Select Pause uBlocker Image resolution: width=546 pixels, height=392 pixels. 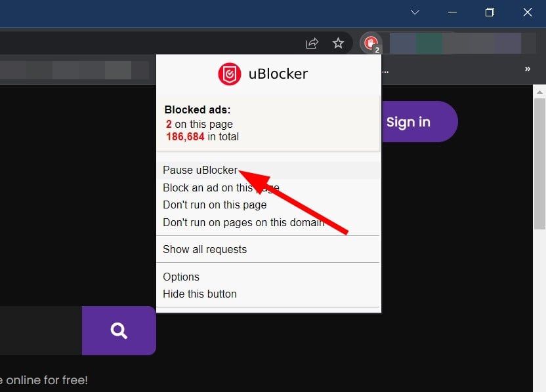coord(268,170)
